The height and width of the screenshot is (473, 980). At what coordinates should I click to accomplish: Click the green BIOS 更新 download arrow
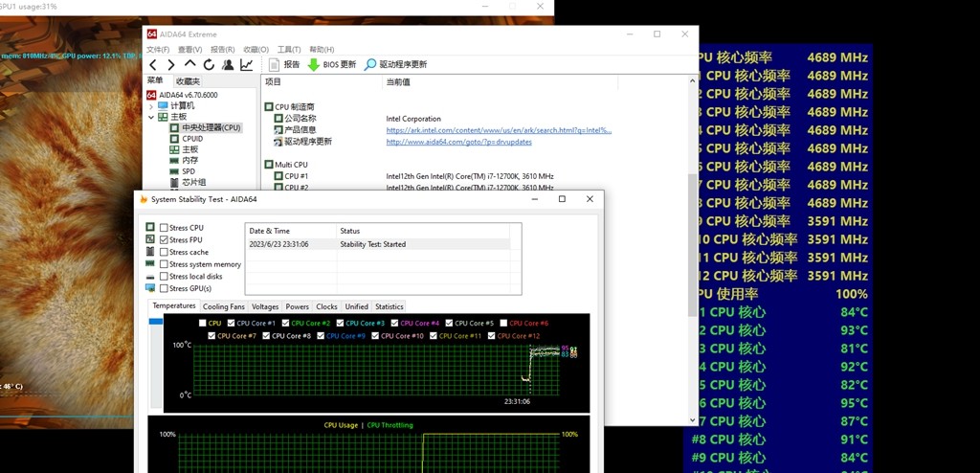[314, 64]
